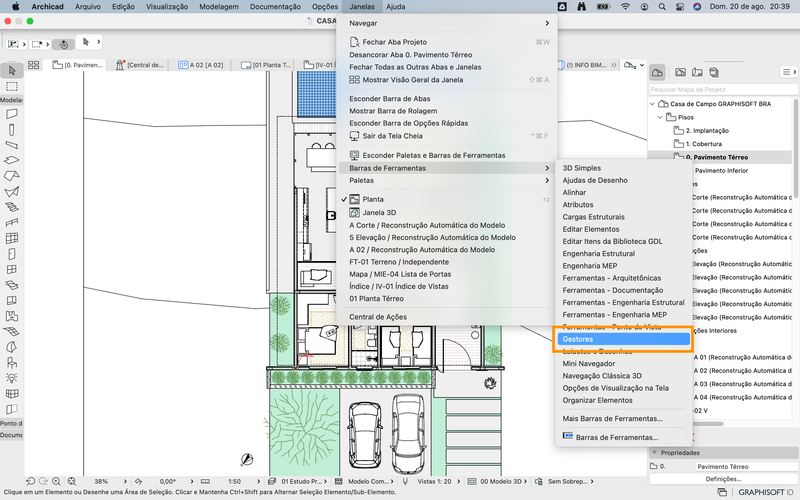800x500 pixels.
Task: Toggle the Gestores toolbar
Action: [x=623, y=339]
